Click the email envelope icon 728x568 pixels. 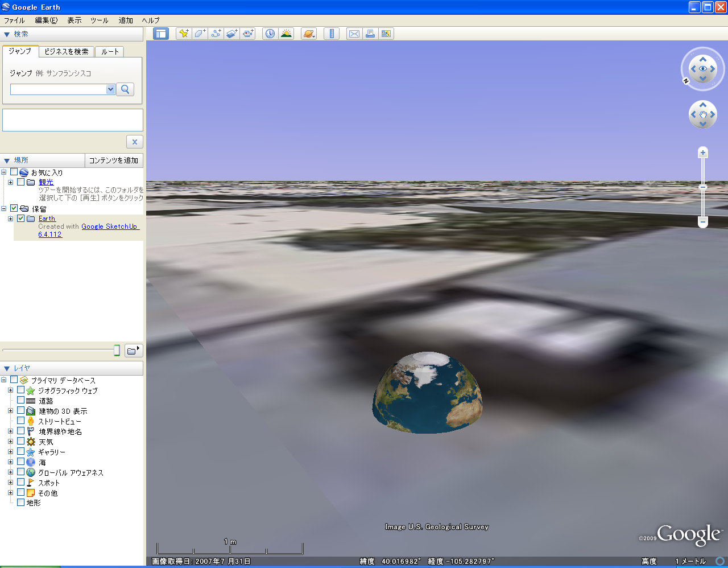(354, 34)
